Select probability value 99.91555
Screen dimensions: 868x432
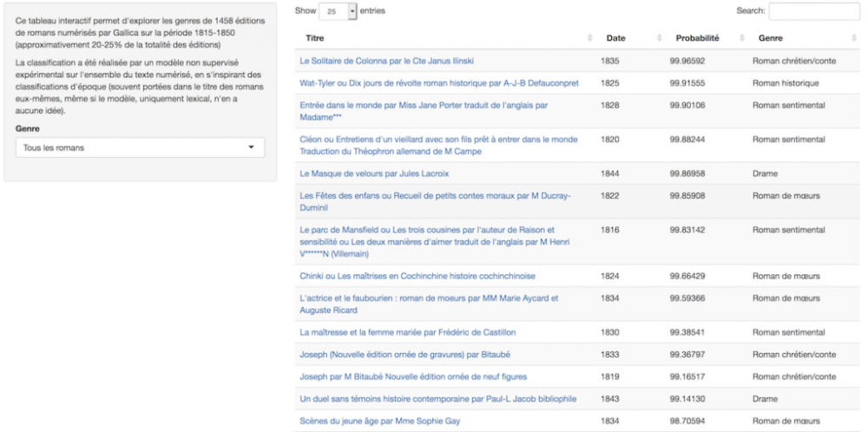tap(687, 83)
